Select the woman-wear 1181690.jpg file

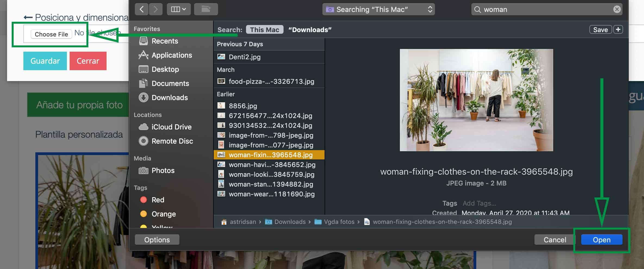(269, 194)
